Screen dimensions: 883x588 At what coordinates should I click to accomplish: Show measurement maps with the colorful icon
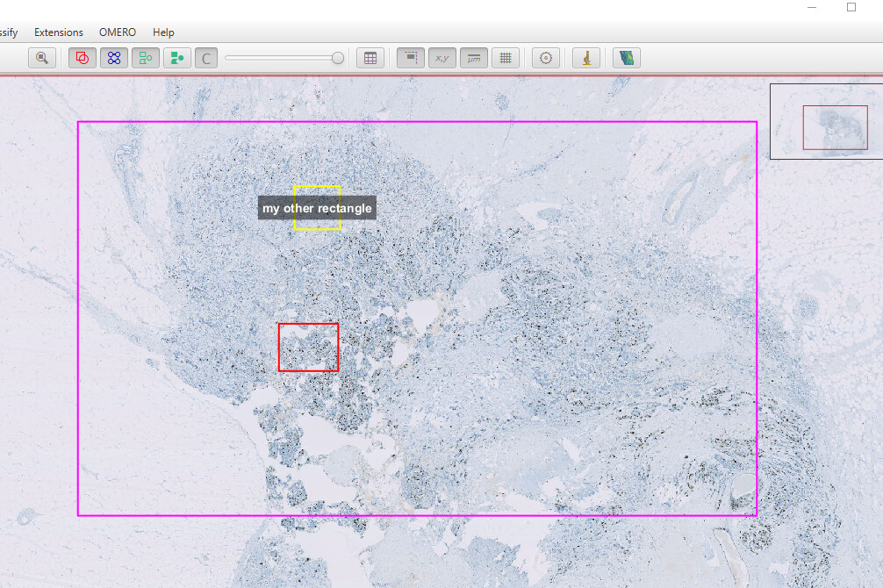coord(625,57)
